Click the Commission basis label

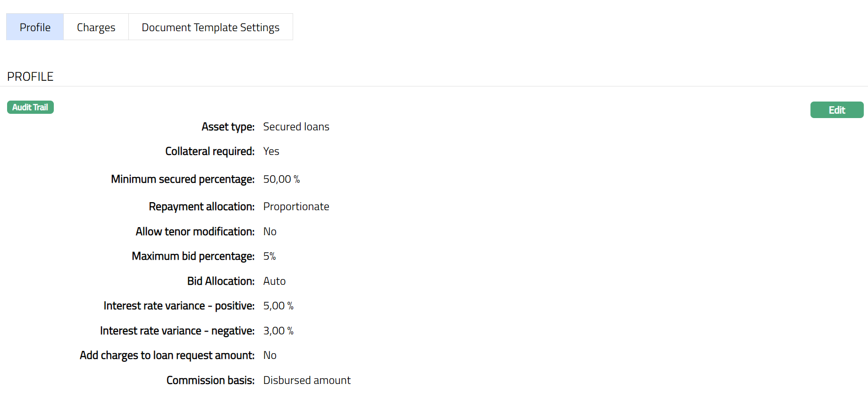coord(211,380)
